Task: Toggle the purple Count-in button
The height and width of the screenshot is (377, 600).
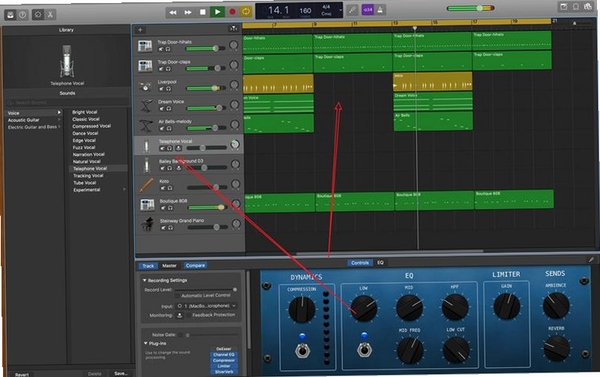Action: 368,10
